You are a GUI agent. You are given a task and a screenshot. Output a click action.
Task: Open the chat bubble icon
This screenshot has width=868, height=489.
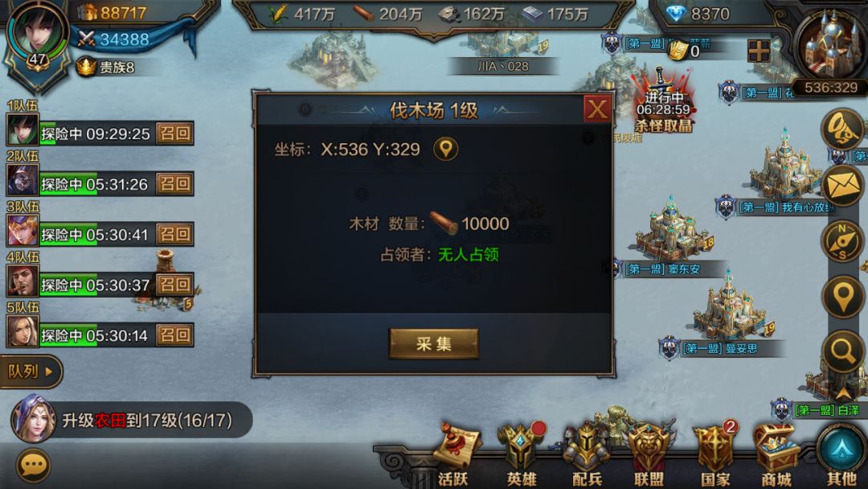[x=33, y=465]
